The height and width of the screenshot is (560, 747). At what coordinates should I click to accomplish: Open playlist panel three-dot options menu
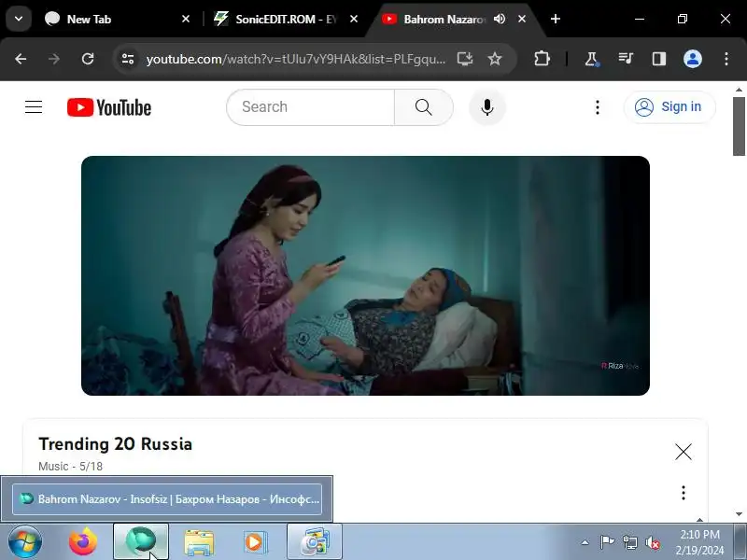click(684, 493)
